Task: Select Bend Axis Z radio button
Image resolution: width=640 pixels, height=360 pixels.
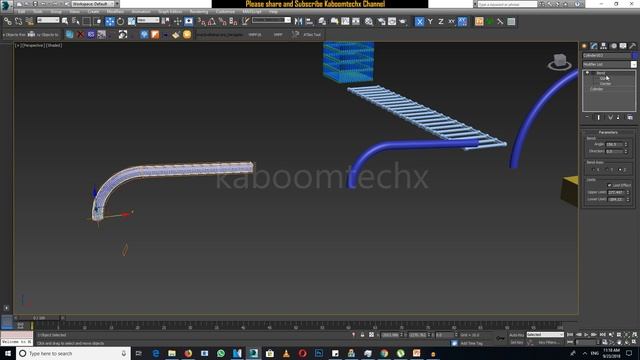Action: (x=620, y=169)
